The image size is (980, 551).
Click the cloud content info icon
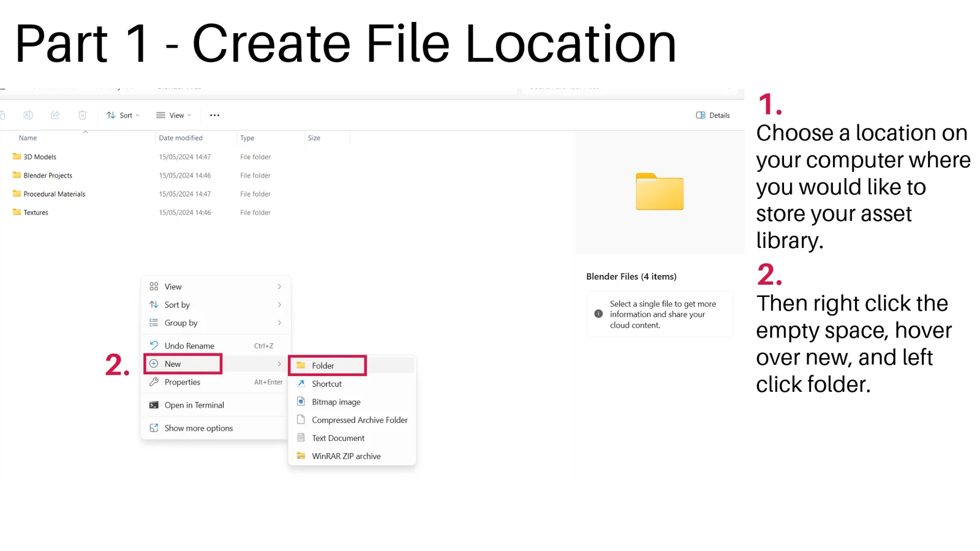point(598,314)
